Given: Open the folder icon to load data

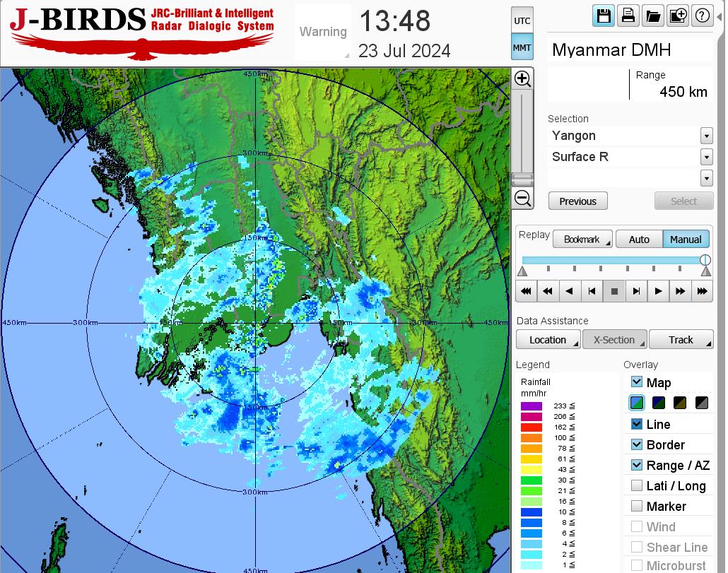Looking at the screenshot, I should 652,16.
